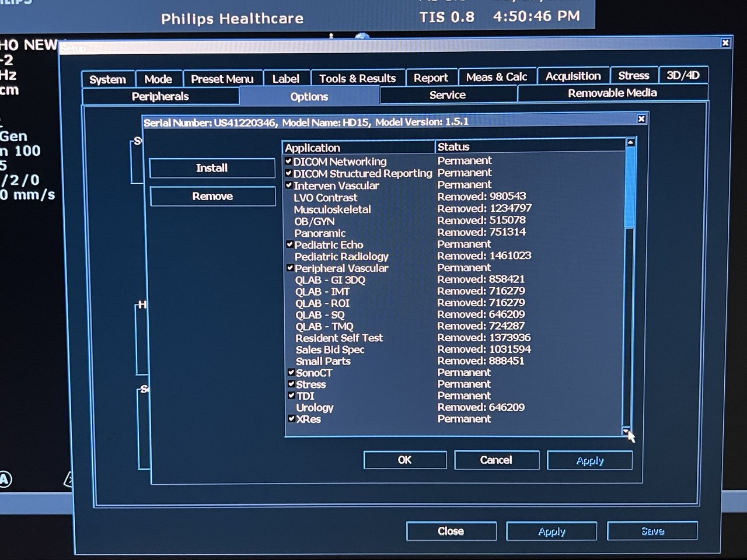Click the Install button
Image resolution: width=747 pixels, height=560 pixels.
tap(212, 167)
